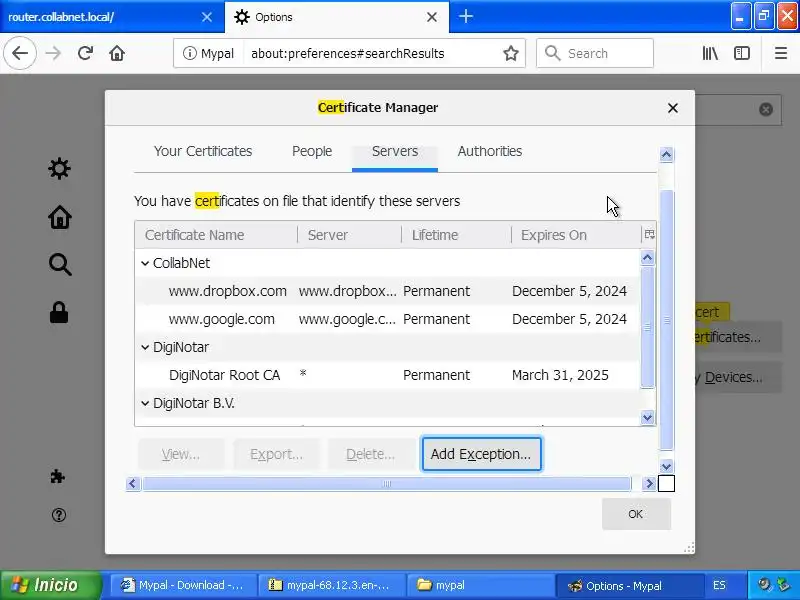The width and height of the screenshot is (800, 600).
Task: Click the certificate list scroll up arrow
Action: pyautogui.click(x=647, y=258)
